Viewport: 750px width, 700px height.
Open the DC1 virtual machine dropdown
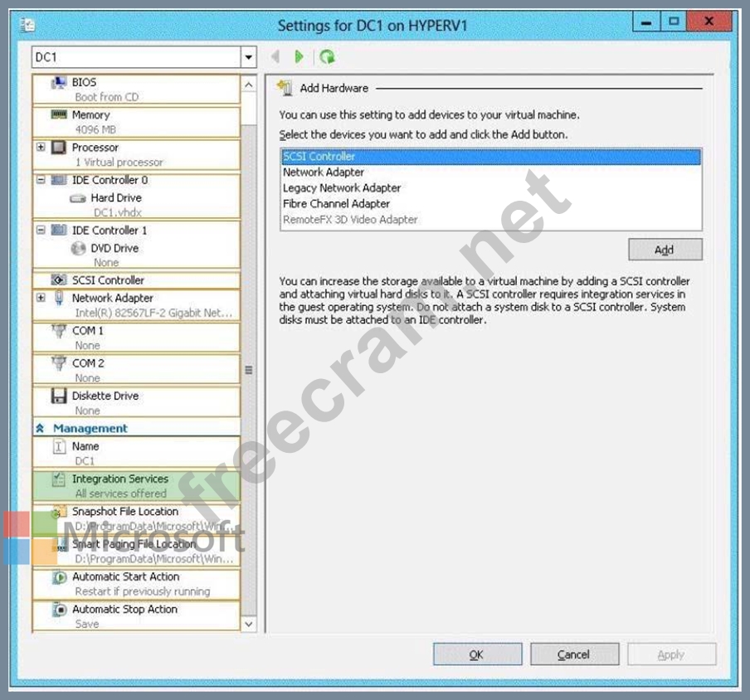[248, 57]
